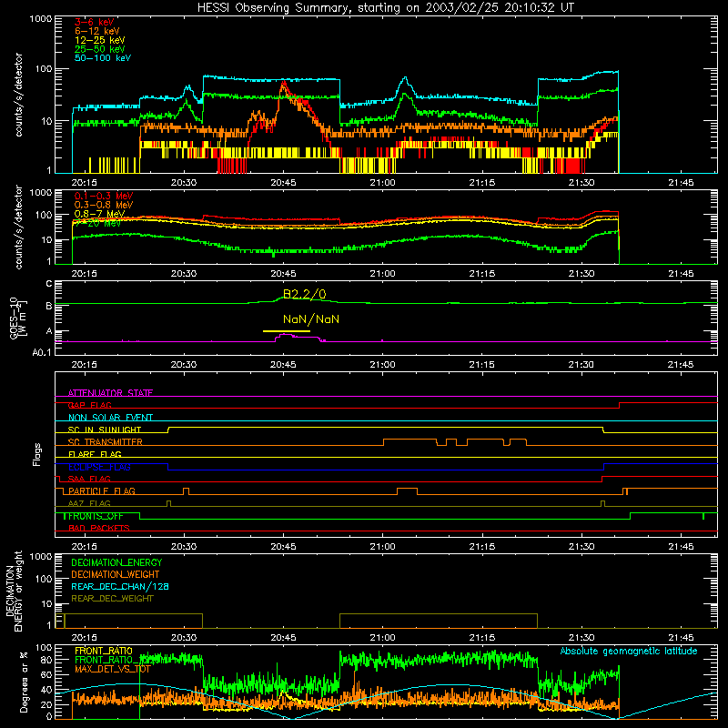Image resolution: width=728 pixels, height=728 pixels.
Task: Click the BAD_PACKETS flag label
Action: tap(99, 528)
